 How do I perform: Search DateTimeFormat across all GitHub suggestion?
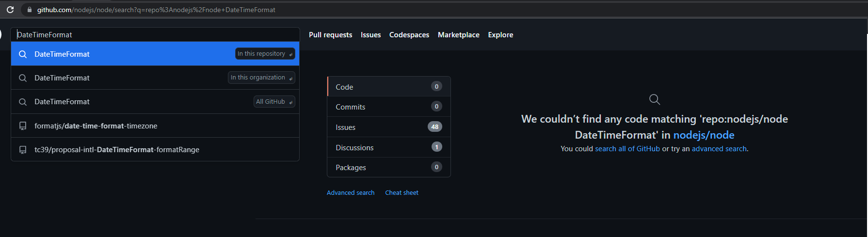click(x=155, y=102)
